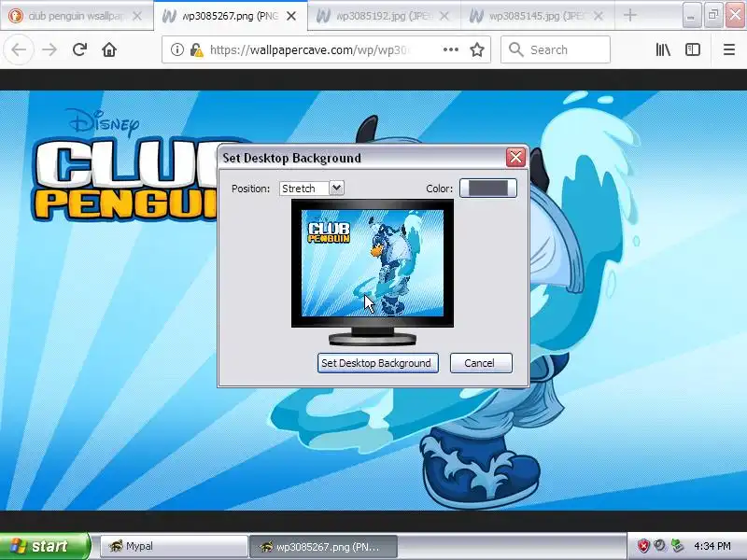The height and width of the screenshot is (560, 747).
Task: Click the padlock warning icon in address bar
Action: [196, 49]
